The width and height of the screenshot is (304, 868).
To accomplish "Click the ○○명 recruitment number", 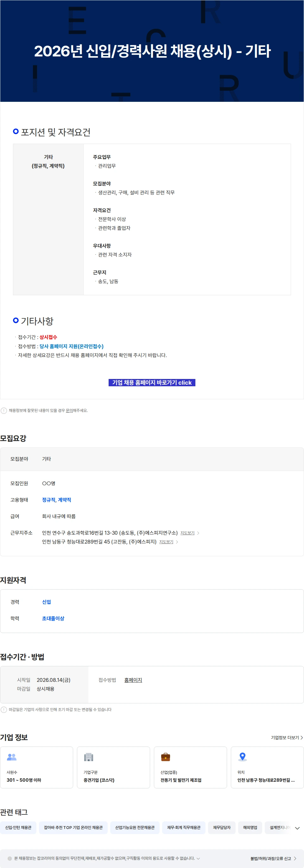I will [x=49, y=483].
